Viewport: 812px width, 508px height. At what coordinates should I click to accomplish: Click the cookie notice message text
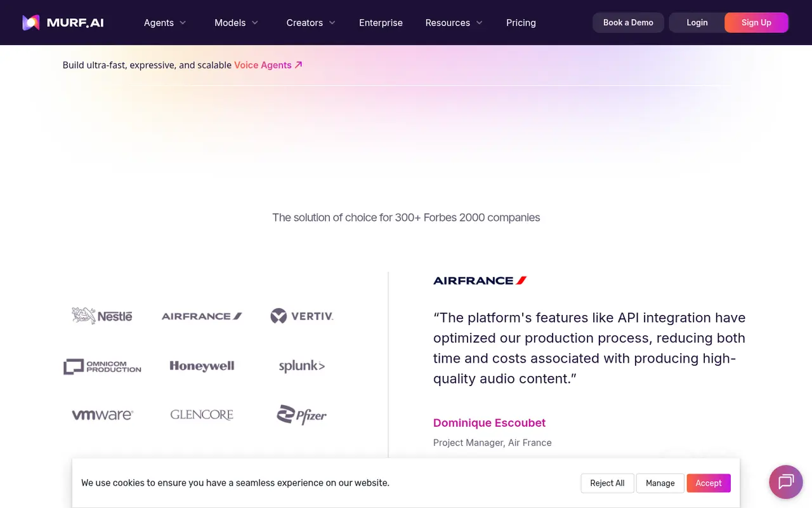(235, 483)
